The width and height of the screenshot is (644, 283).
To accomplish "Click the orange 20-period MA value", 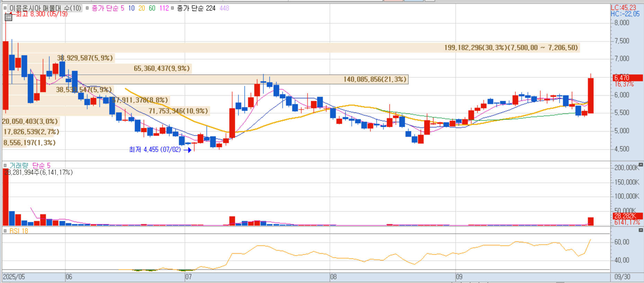I will pos(142,8).
